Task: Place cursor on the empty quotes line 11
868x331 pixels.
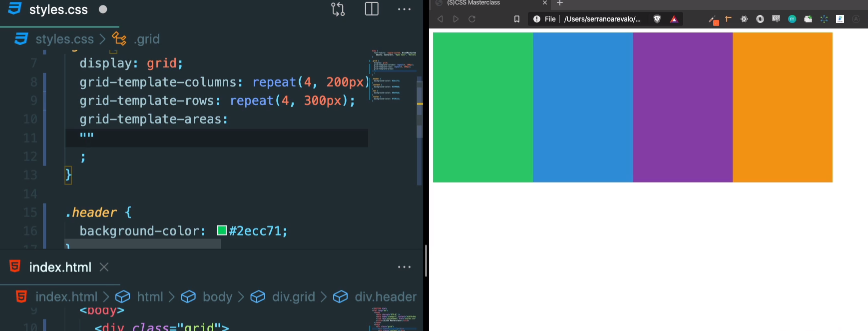Action: click(x=217, y=137)
